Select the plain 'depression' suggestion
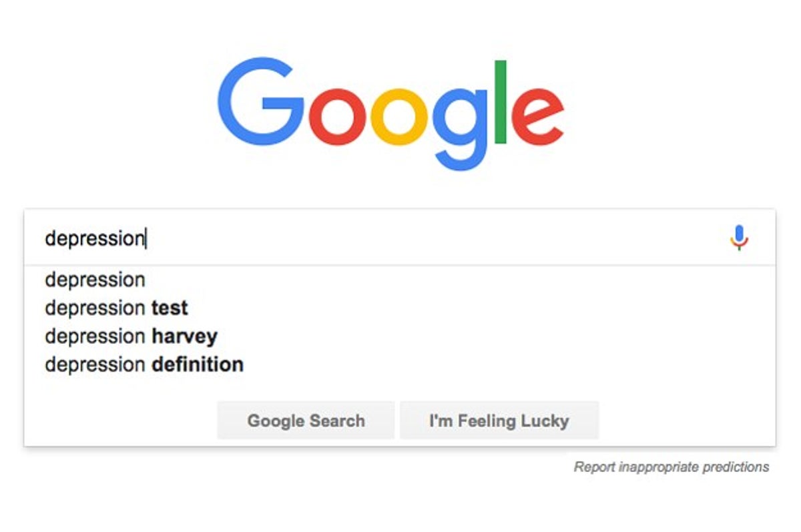Image resolution: width=801 pixels, height=532 pixels. coord(95,280)
